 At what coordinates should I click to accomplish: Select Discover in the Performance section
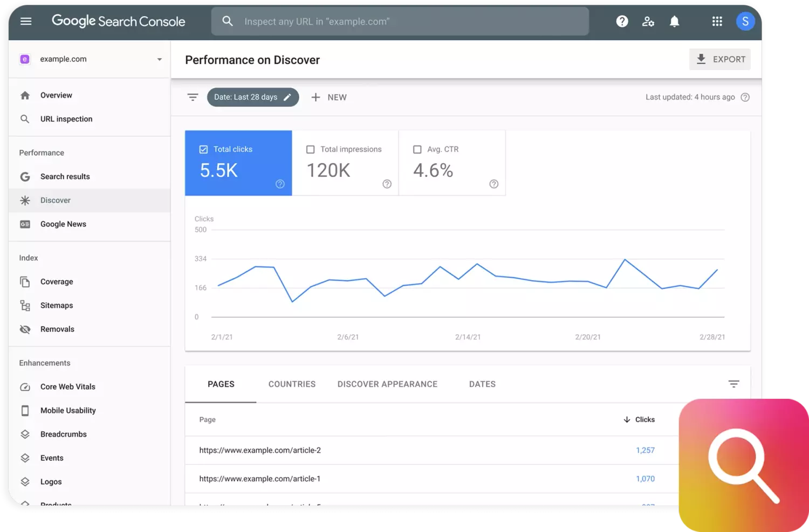(56, 200)
